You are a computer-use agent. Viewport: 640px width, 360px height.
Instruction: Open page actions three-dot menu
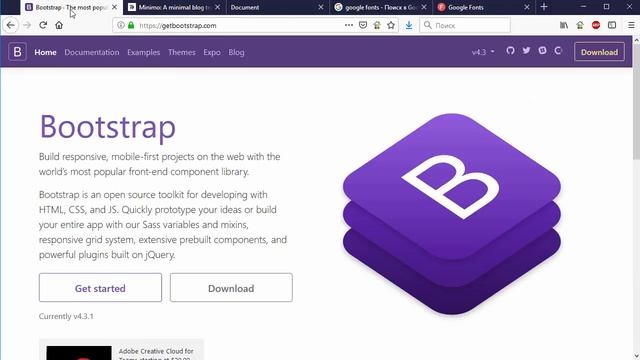(349, 25)
